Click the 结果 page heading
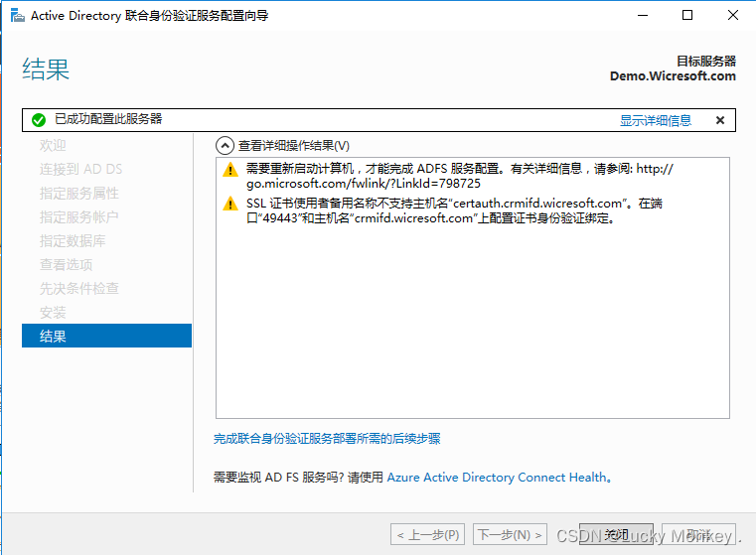Screen dimensions: 756x555 pos(46,69)
